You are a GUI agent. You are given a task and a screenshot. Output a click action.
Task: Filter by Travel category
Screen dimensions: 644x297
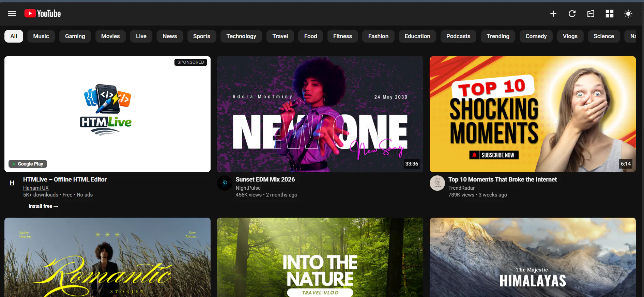[x=280, y=36]
